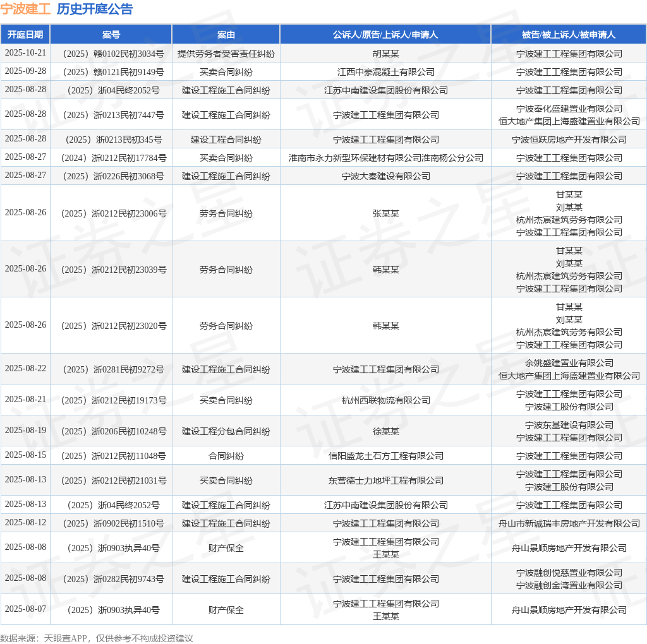647x644 pixels.
Task: Click plaintiff 江西中豪混凝土有限公司
Action: pos(386,72)
